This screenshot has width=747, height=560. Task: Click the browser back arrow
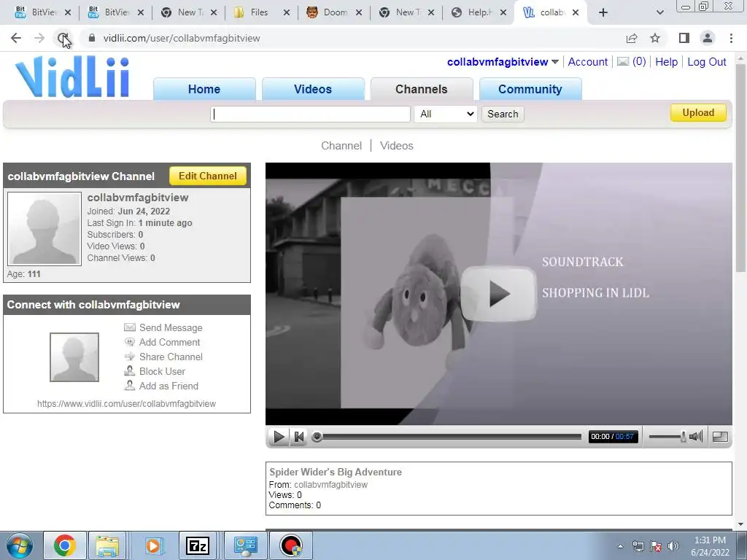pyautogui.click(x=16, y=38)
